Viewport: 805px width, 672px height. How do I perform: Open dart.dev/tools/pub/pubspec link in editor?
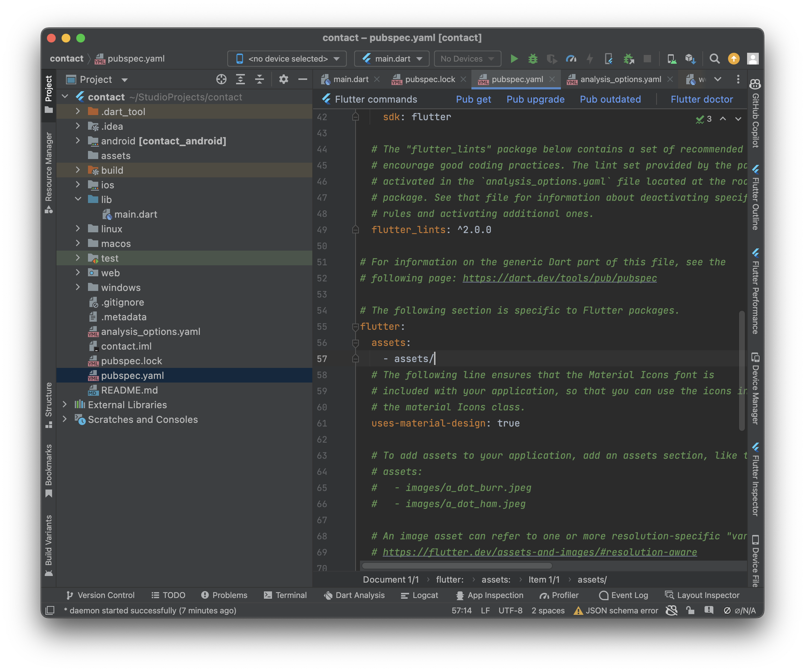[560, 278]
